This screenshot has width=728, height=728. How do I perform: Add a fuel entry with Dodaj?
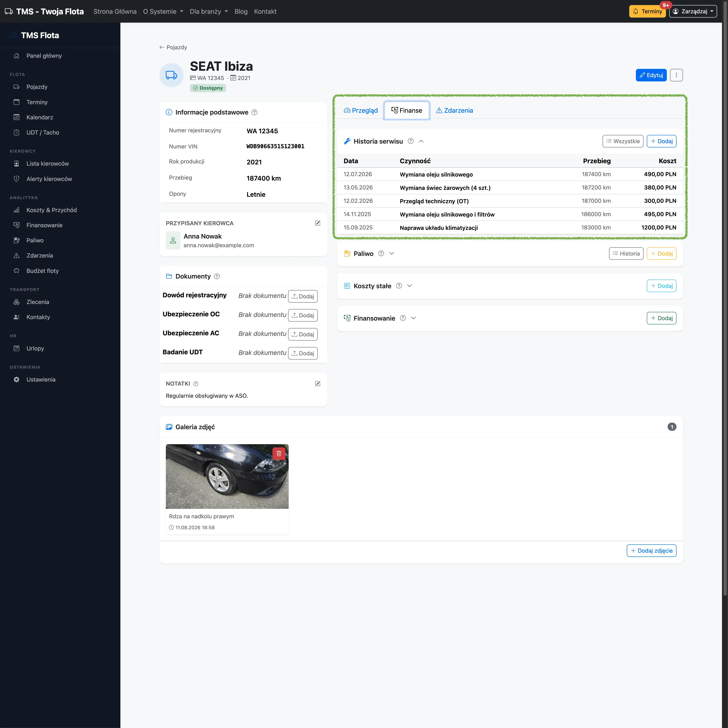[x=662, y=254]
